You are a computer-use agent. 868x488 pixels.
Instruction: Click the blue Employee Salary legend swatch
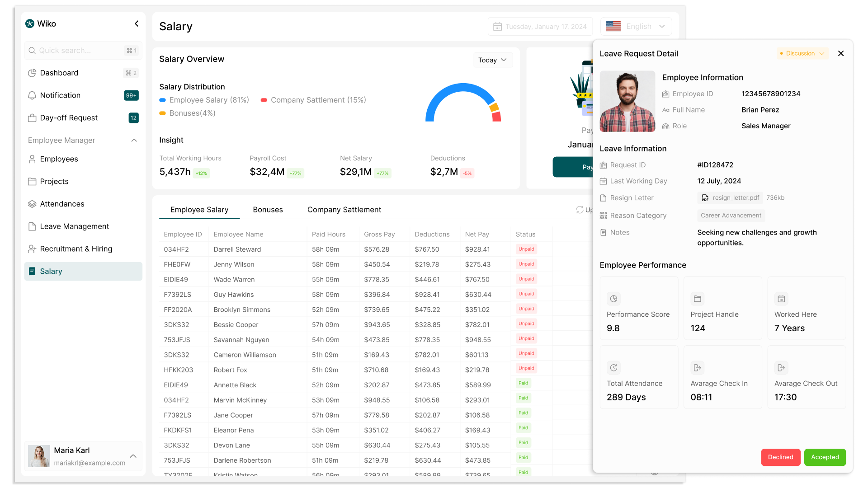(163, 100)
